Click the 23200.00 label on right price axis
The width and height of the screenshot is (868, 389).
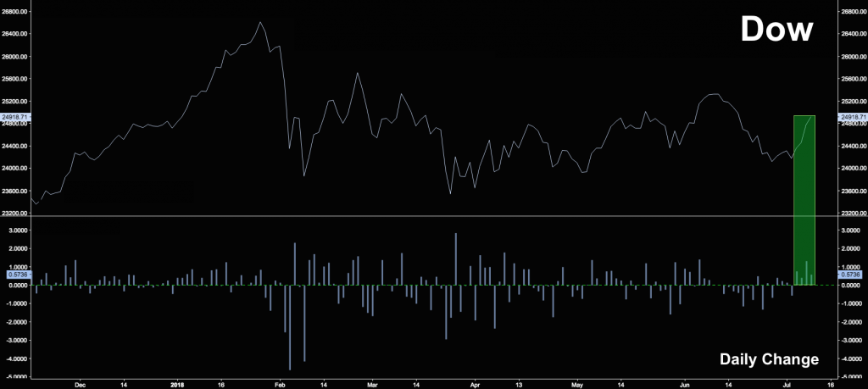point(852,214)
